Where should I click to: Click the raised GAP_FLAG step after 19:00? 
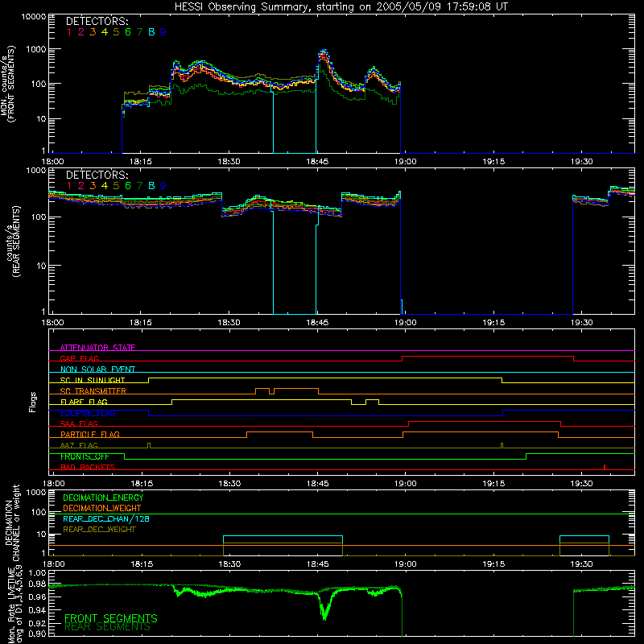[488, 356]
